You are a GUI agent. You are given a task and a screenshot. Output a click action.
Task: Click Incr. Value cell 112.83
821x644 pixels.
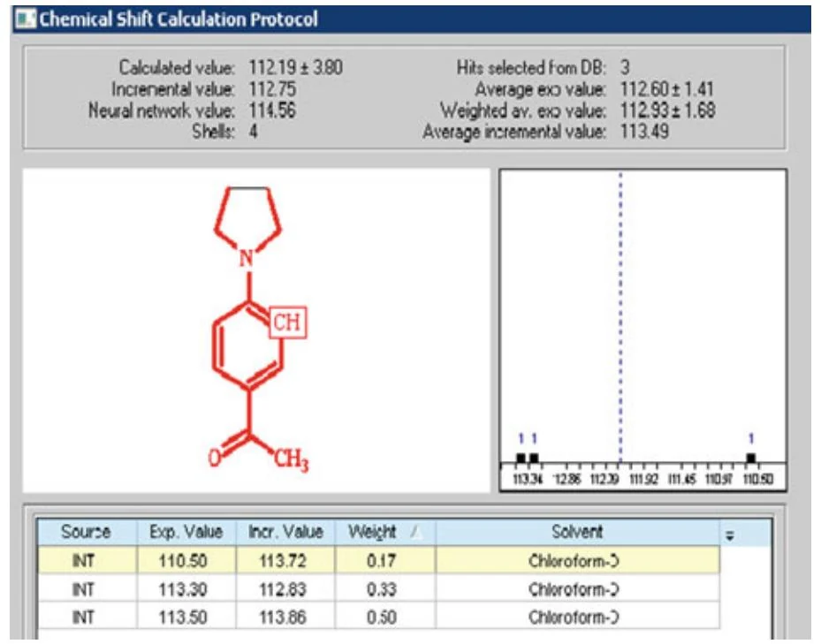coord(285,589)
